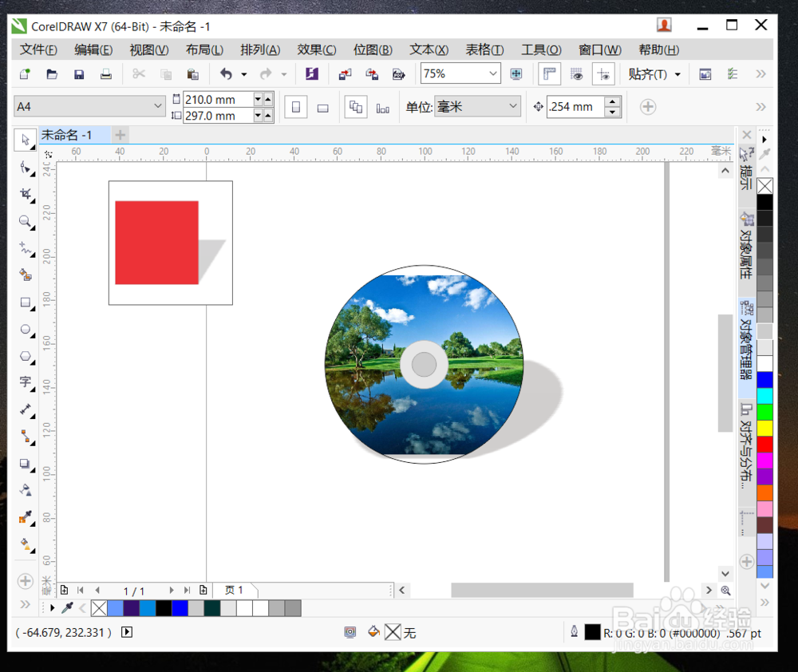
Task: Open the measurement units dropdown
Action: 514,106
